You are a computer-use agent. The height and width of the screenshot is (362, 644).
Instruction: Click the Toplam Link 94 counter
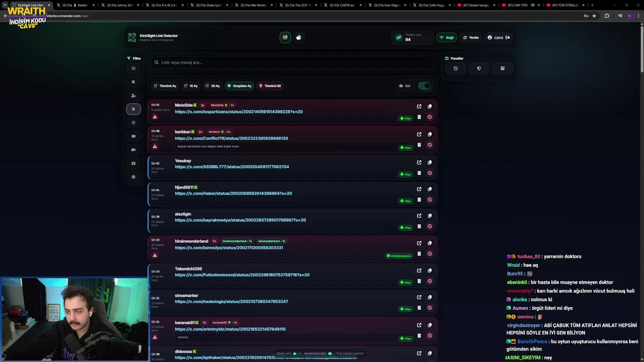pos(412,38)
